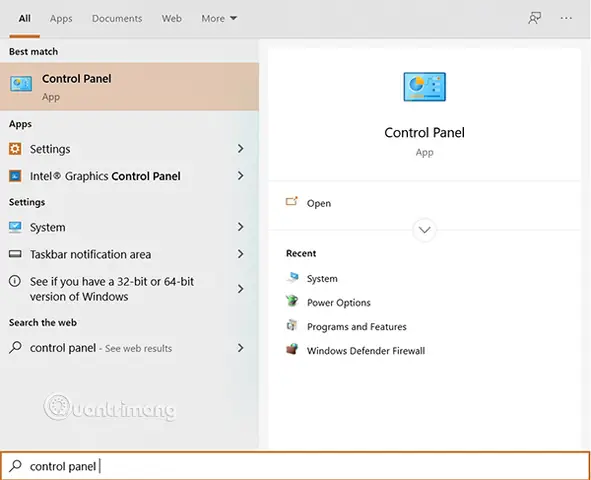Open the three-dots options menu
The width and height of the screenshot is (591, 480).
click(566, 18)
